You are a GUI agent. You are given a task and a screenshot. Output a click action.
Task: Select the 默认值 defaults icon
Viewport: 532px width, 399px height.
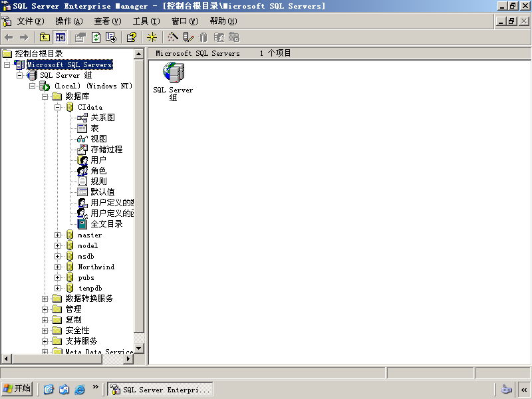click(x=82, y=192)
